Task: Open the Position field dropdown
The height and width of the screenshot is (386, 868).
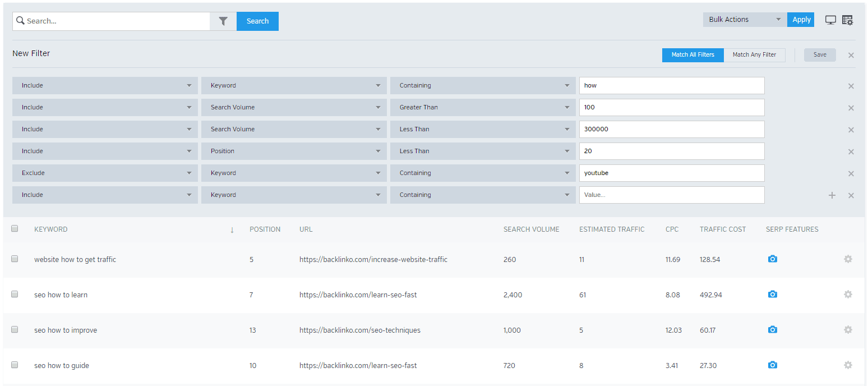Action: [x=294, y=151]
